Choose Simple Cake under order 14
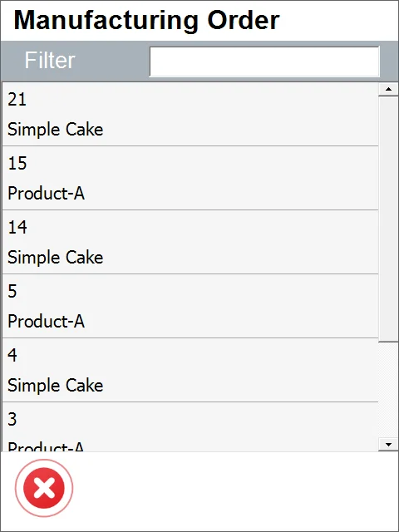 point(56,257)
